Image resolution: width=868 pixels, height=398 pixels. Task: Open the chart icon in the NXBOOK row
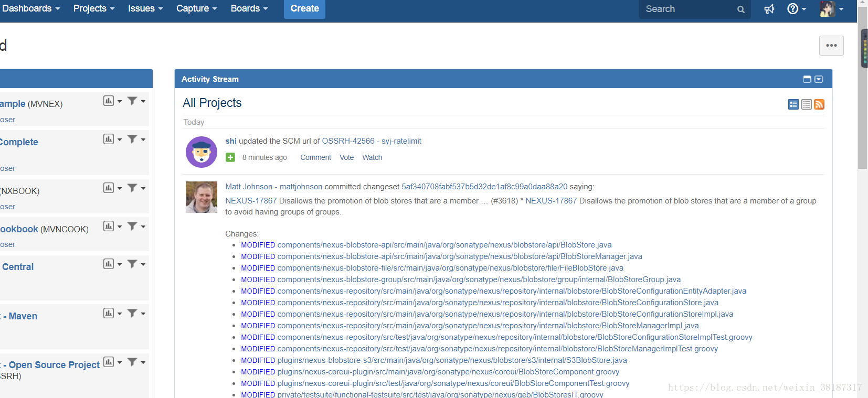point(109,188)
